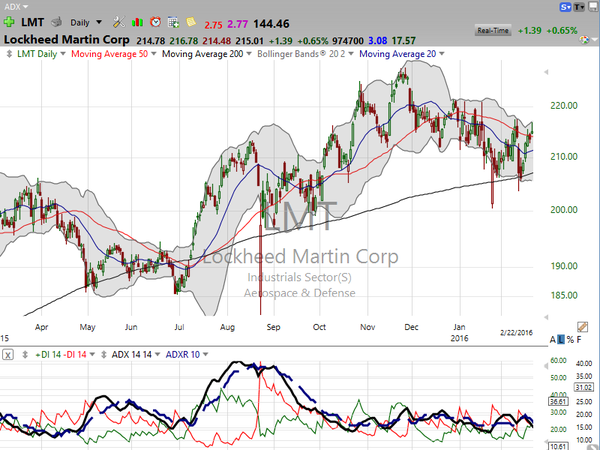Expand the Moving Average 50 menu
Viewport: 600px width, 450px height.
pyautogui.click(x=154, y=54)
